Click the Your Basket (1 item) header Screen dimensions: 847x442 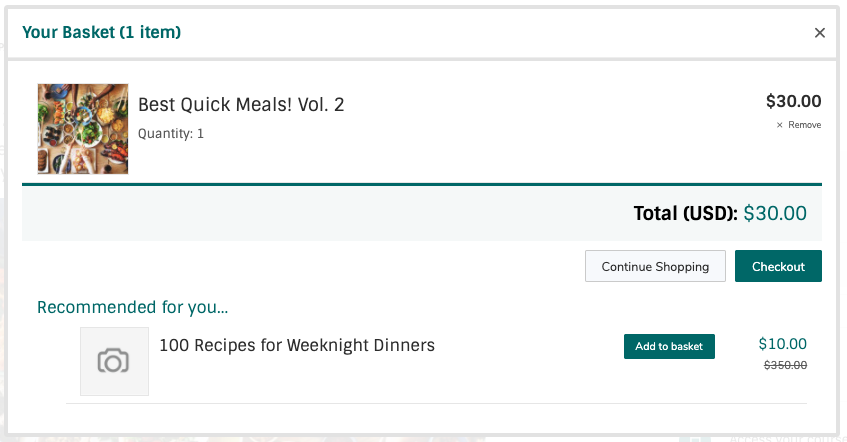[102, 32]
